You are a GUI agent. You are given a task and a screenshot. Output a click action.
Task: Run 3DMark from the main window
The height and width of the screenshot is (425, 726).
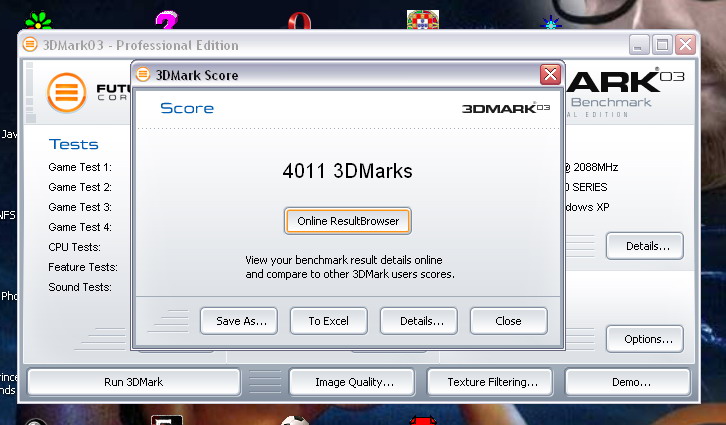coord(134,382)
